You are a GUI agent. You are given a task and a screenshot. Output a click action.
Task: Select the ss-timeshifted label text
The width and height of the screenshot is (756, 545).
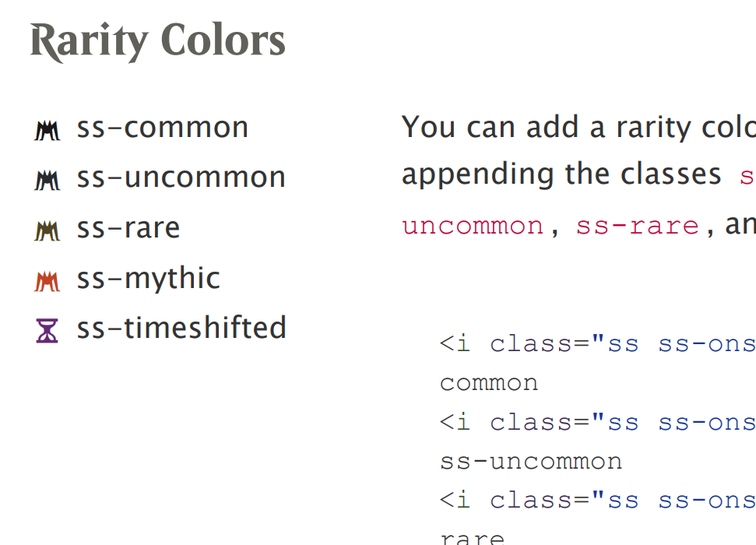181,328
